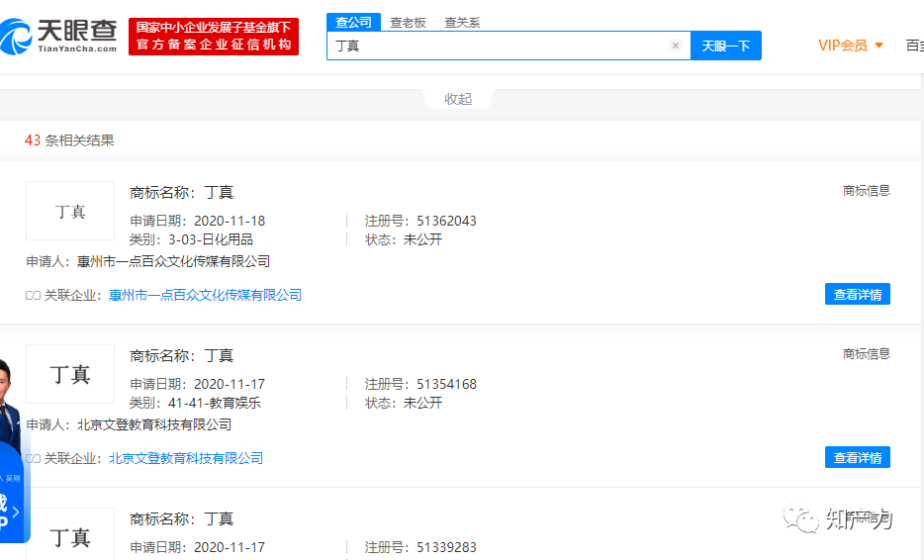Select registration number 51362043 text

pos(446,221)
